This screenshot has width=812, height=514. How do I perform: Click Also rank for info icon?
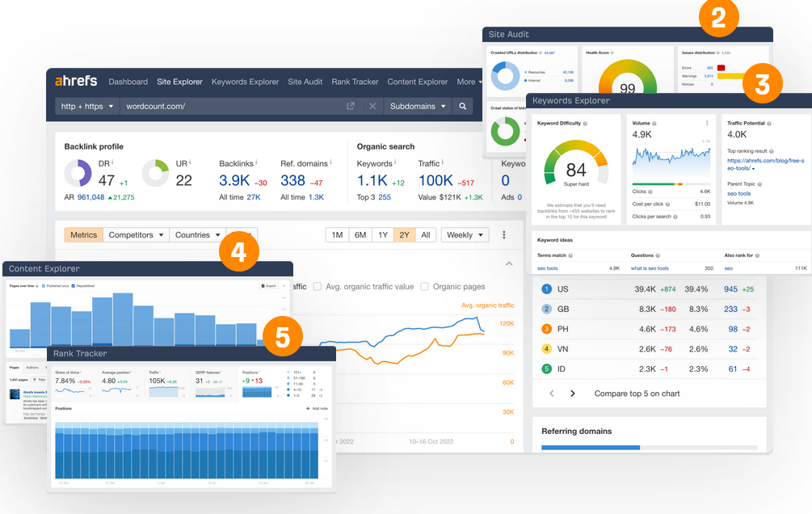(757, 255)
